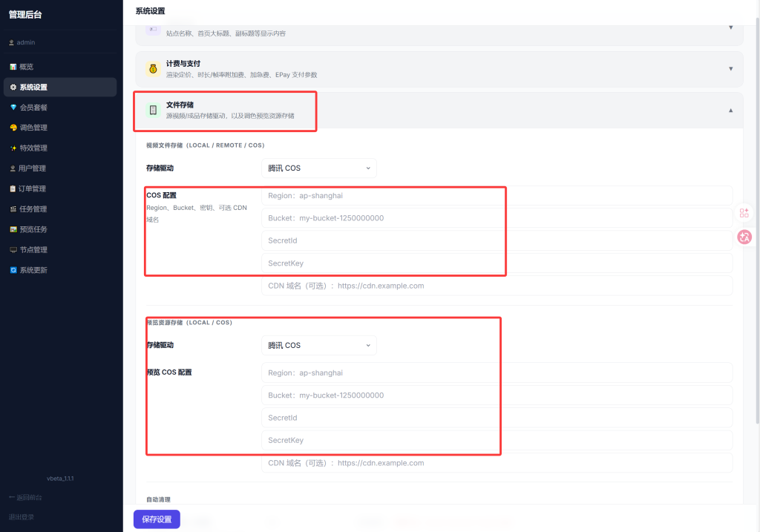760x532 pixels.
Task: Open 订单管理 sidebar entry
Action: 33,188
